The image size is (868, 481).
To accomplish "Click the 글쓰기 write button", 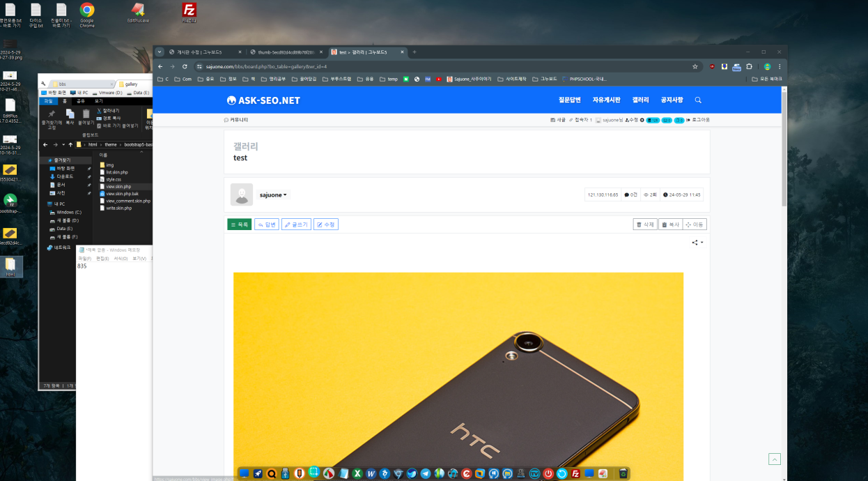I will (x=296, y=224).
